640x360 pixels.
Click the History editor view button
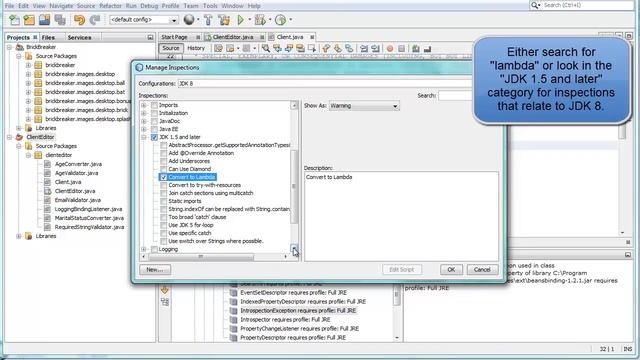(196, 48)
